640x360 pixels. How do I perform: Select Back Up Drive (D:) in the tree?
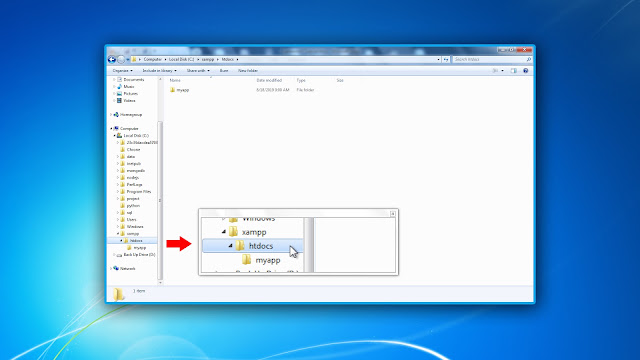pos(136,255)
